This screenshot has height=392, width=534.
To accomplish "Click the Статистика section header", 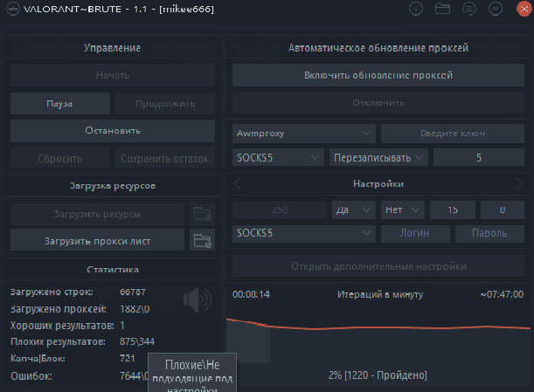I will tap(113, 270).
